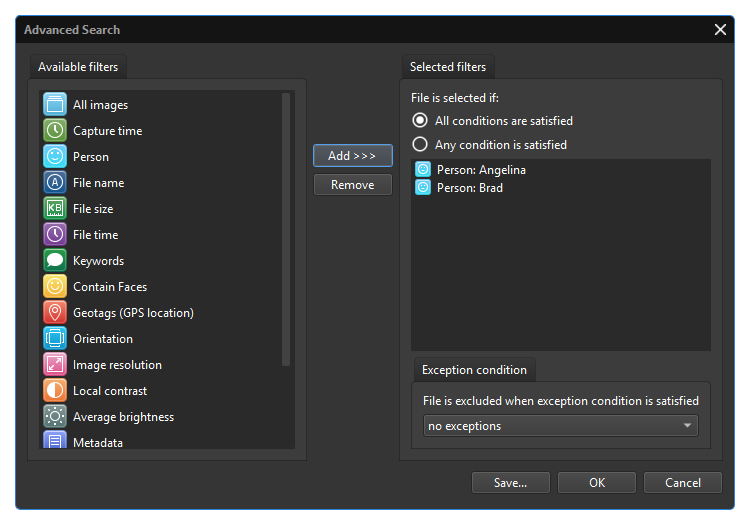Open the Selected filters tab
Screen dimensions: 750x525
coord(448,67)
